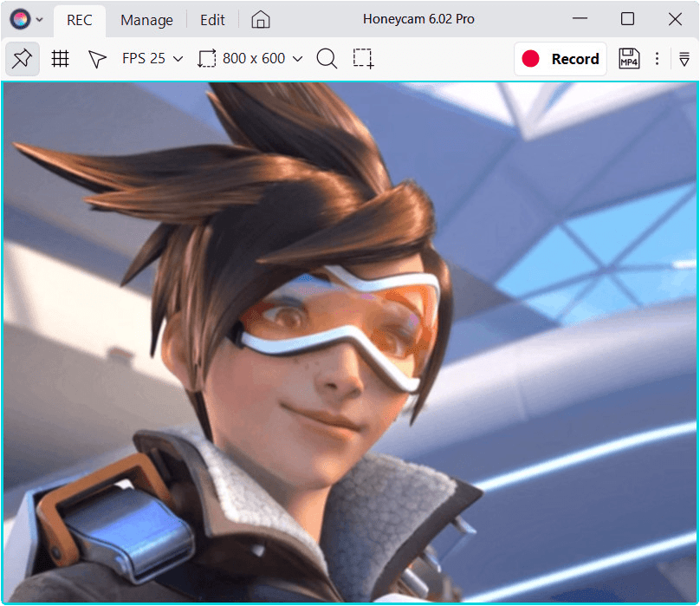This screenshot has width=700, height=606.
Task: Switch to the Manage tab
Action: coord(146,20)
